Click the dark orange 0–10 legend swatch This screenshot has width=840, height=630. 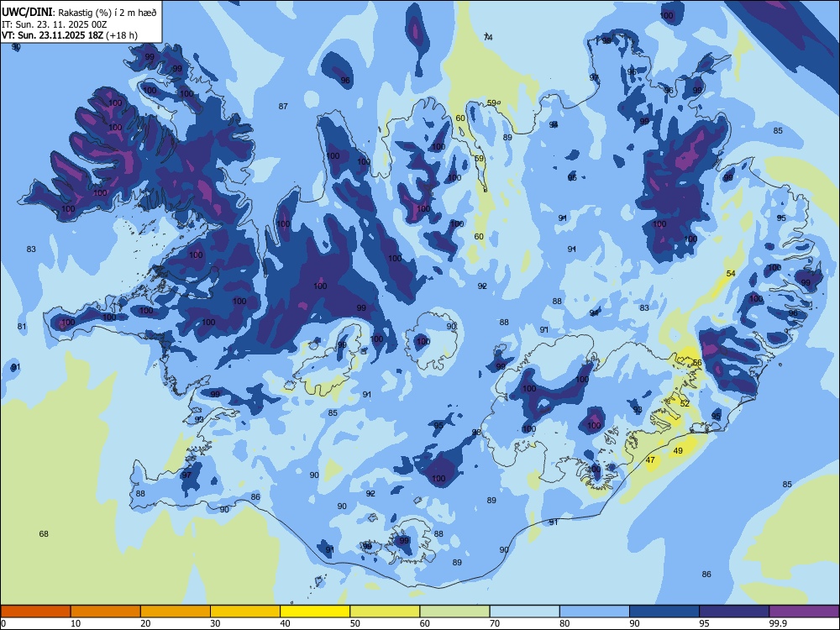coord(35,612)
